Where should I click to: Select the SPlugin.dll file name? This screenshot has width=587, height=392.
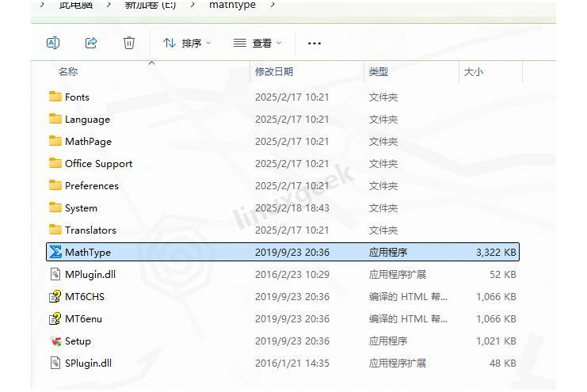[89, 363]
